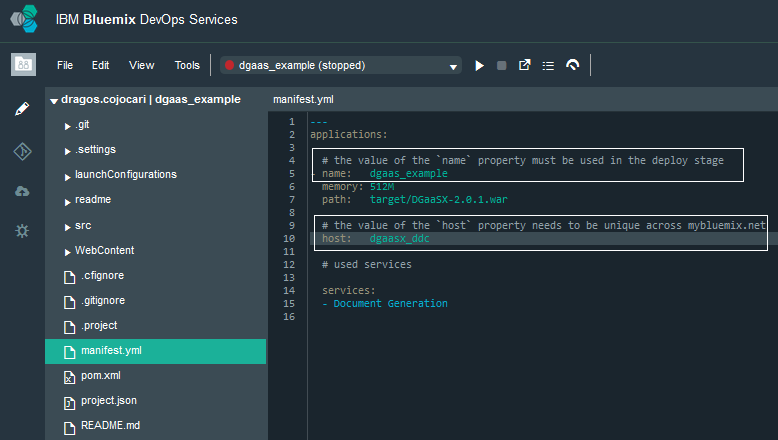
Task: Select the manifest.yml editor tab title
Action: pyautogui.click(x=303, y=99)
